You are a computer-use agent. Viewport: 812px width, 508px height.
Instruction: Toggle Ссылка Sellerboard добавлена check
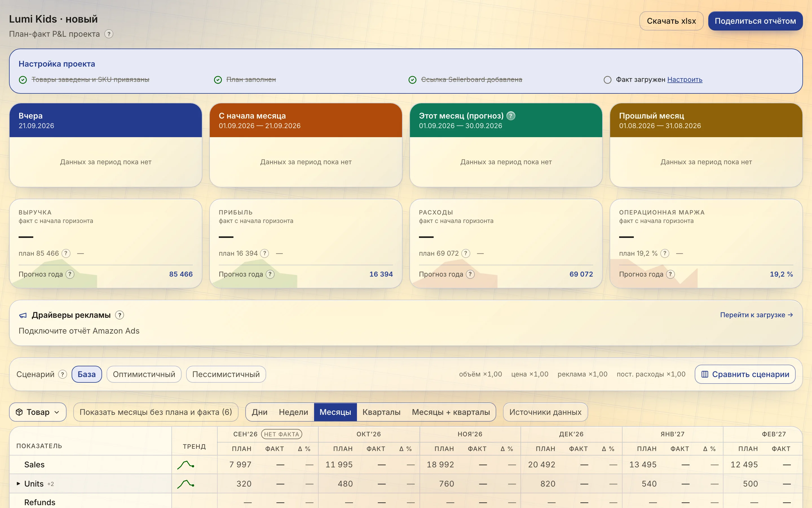[413, 80]
